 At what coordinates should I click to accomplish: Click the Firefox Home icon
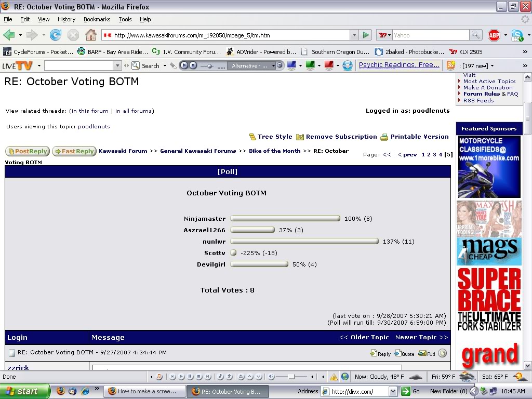click(x=90, y=35)
